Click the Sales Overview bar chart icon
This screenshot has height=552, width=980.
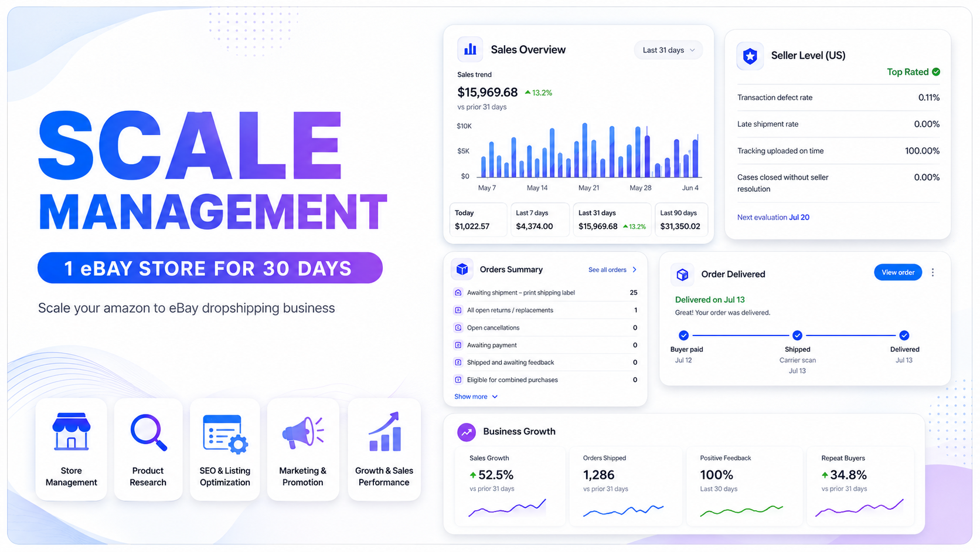470,50
